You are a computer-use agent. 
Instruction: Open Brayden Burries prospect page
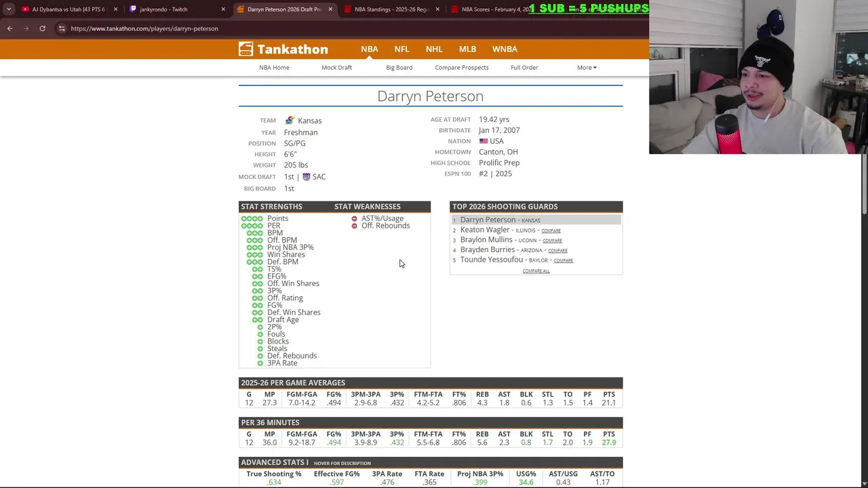pos(488,249)
